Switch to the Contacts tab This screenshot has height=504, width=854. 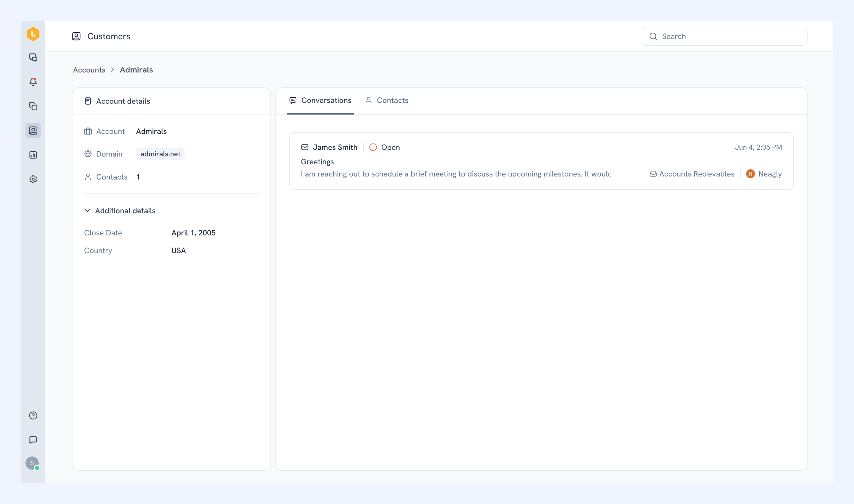pos(387,100)
